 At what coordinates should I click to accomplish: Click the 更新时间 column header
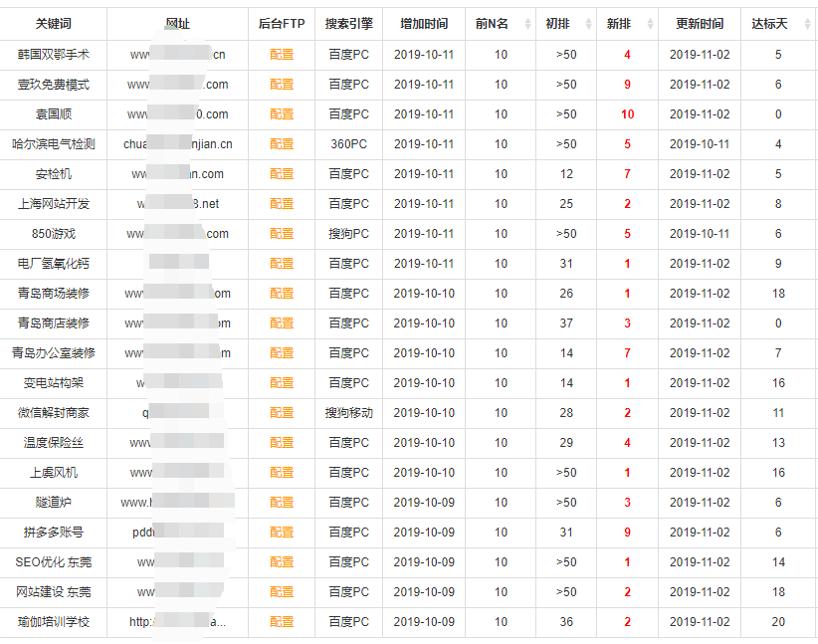[x=700, y=24]
